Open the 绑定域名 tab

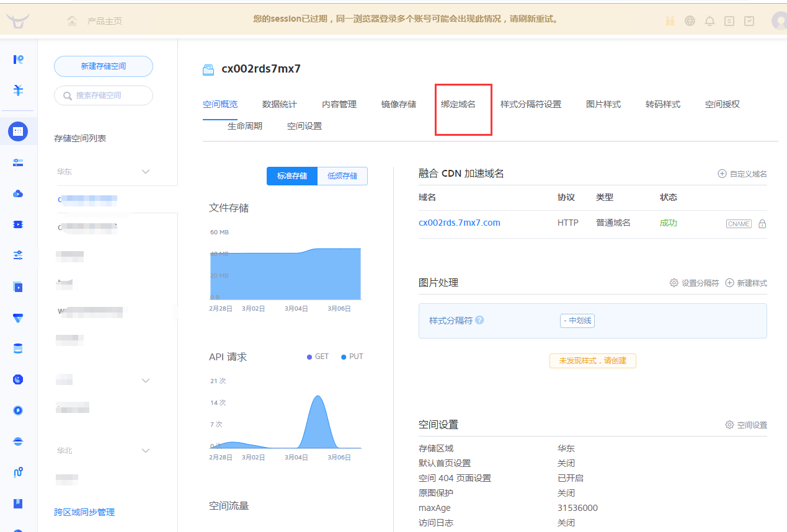pos(458,104)
